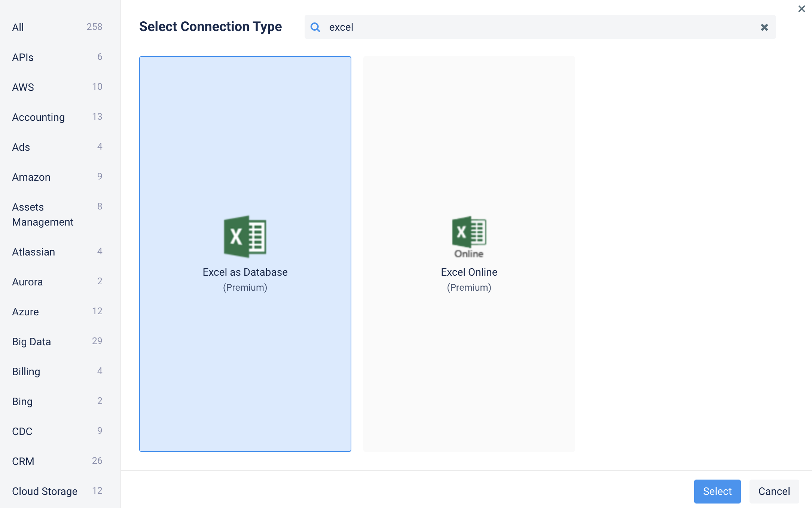This screenshot has height=508, width=812.
Task: Click into the search box containing 'excel'
Action: coord(540,27)
